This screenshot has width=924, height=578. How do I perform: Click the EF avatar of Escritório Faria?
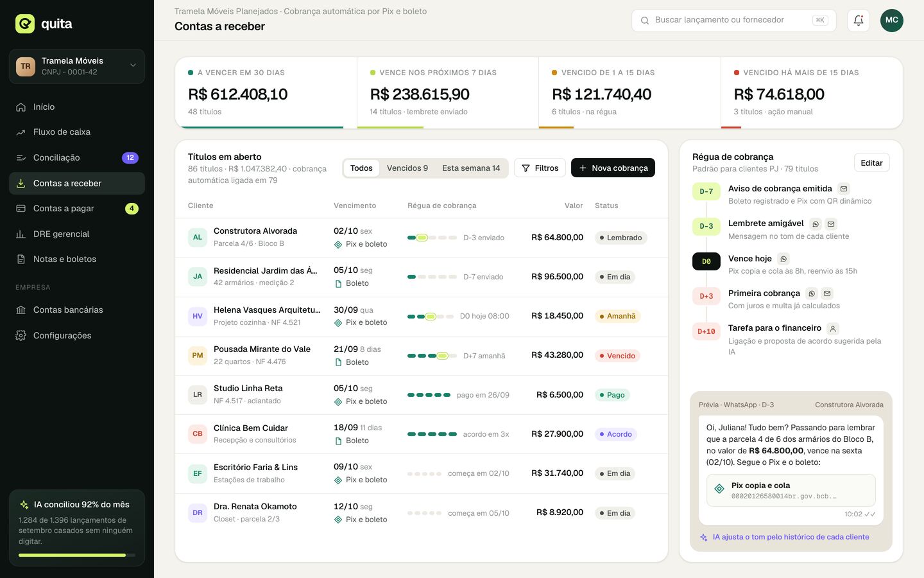[x=198, y=473]
